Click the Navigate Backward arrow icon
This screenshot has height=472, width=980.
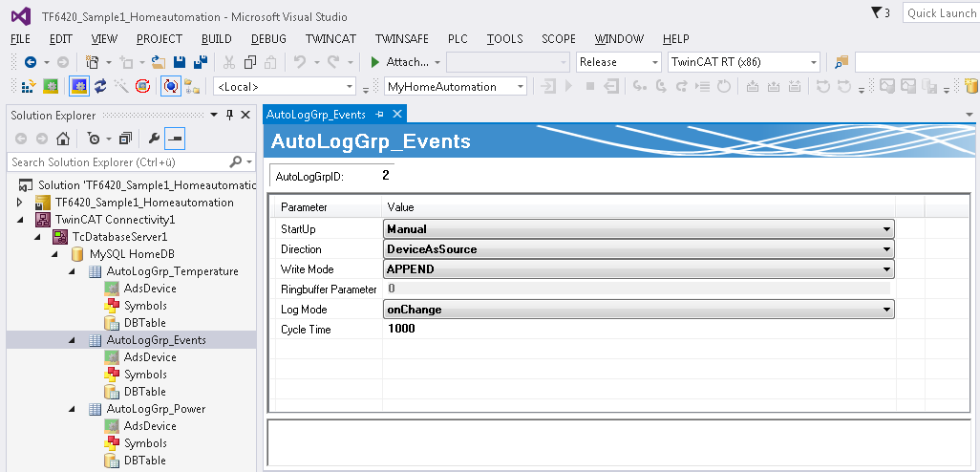(30, 62)
